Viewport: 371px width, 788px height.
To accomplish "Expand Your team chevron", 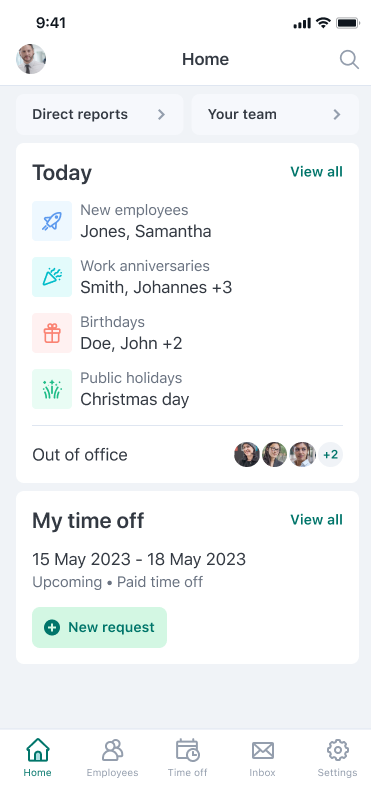I will [337, 115].
